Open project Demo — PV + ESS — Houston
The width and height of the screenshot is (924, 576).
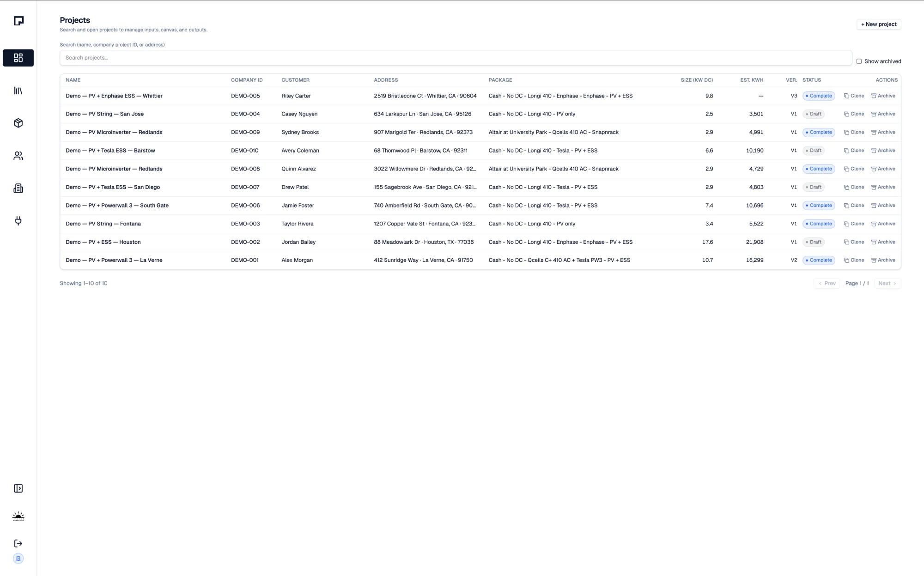click(103, 242)
